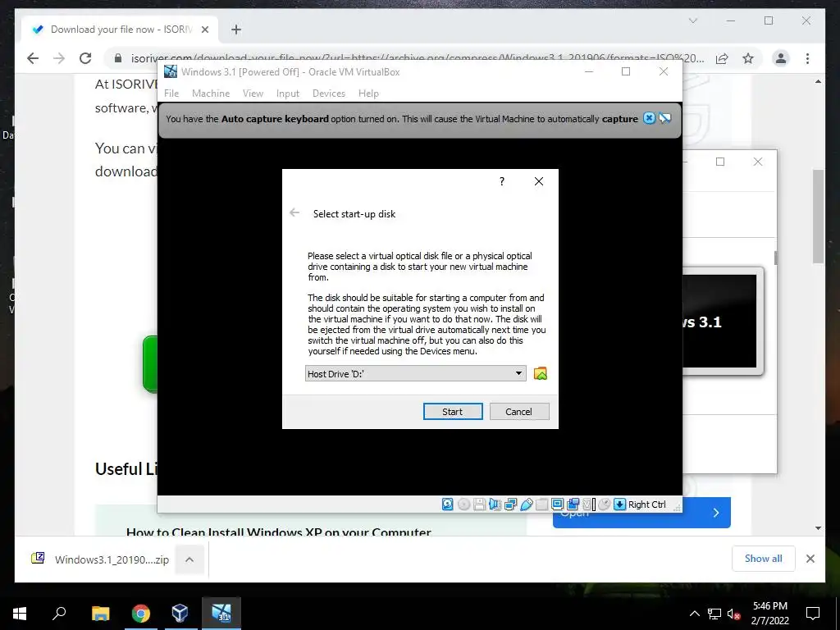Click the don't-show-again icon on the notification bar
Viewport: 840px width, 630px height.
(x=664, y=118)
